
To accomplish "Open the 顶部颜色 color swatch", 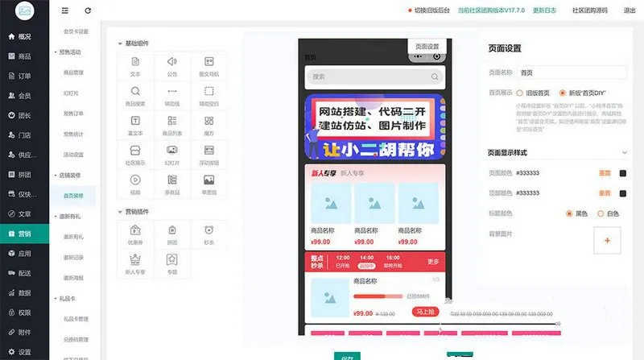I will tap(622, 193).
